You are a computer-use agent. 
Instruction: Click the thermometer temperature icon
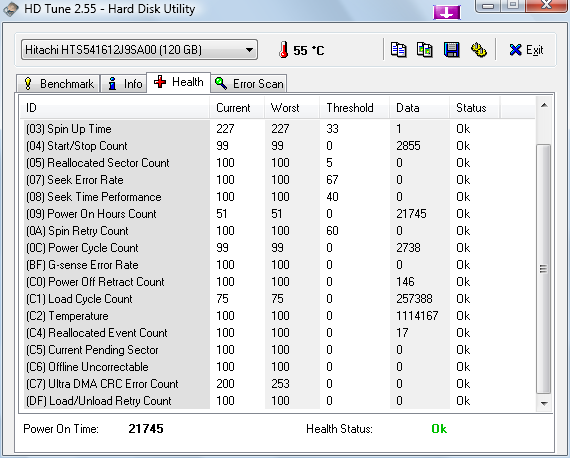point(284,50)
